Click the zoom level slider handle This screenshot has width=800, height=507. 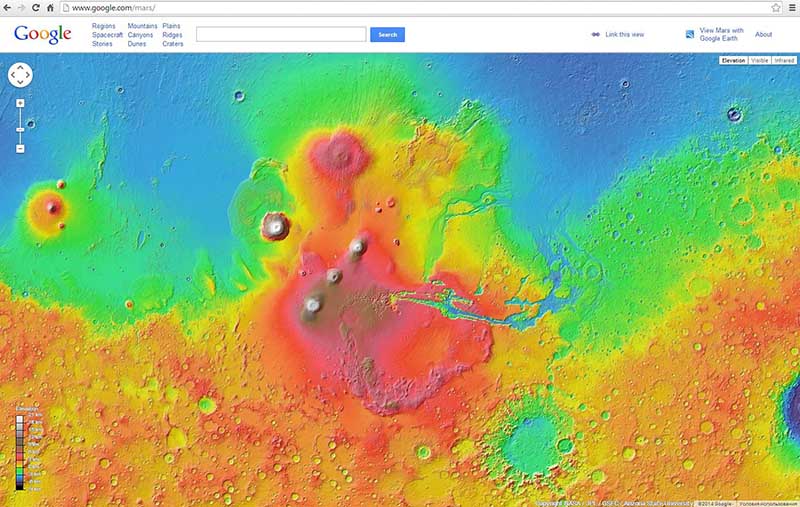coord(20,127)
